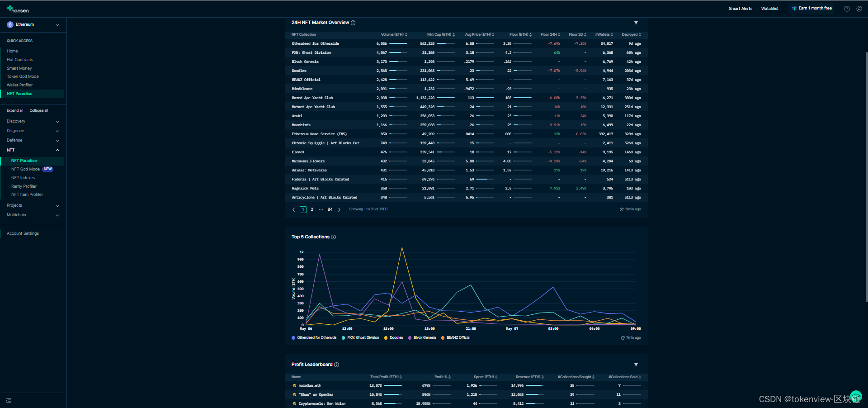Viewport: 868px width, 408px height.
Task: Click Earn 1 month free button
Action: pyautogui.click(x=812, y=9)
